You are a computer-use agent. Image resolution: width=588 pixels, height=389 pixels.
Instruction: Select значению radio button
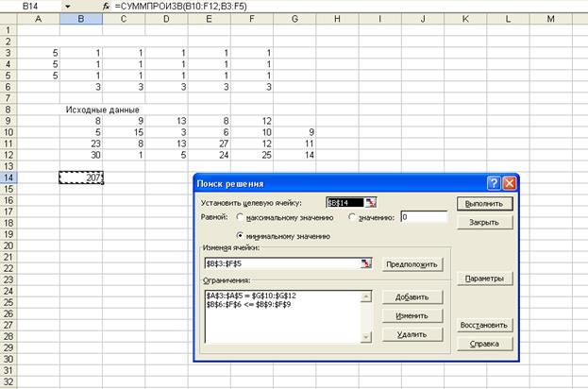pyautogui.click(x=352, y=217)
